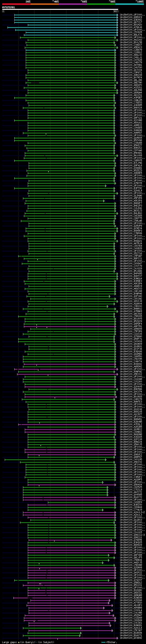Open the UniRef100_B9IM20 entry
Viewport: 146px width, 644px height.
[131, 25]
